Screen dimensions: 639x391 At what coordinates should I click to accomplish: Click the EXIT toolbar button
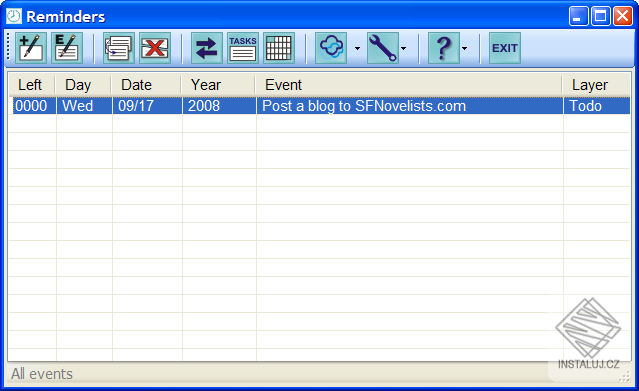[x=505, y=48]
